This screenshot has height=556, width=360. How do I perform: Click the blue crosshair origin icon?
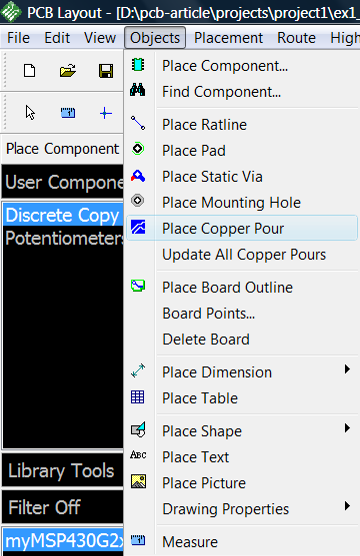(x=105, y=113)
